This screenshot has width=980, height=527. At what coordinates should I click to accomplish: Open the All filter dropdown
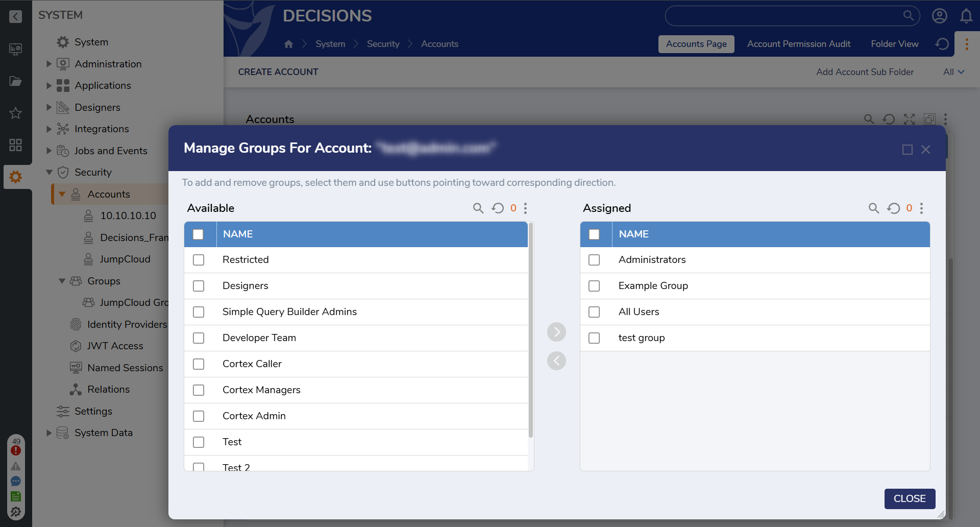pos(953,72)
